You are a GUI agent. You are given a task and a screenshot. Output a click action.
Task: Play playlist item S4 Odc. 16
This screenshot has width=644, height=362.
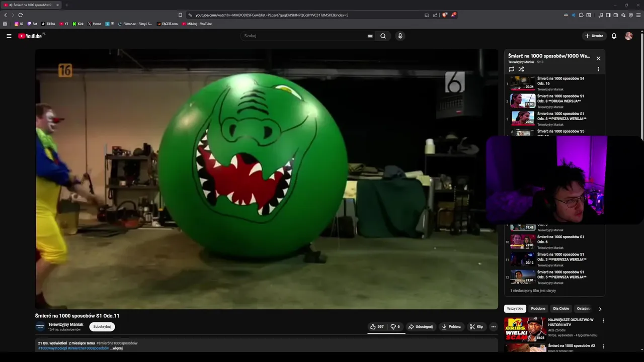point(554,83)
